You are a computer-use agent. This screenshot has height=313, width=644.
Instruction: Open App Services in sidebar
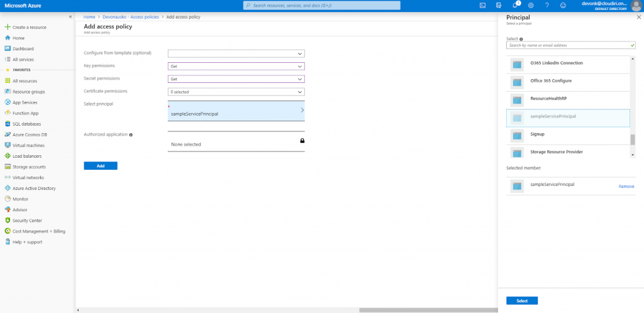25,102
